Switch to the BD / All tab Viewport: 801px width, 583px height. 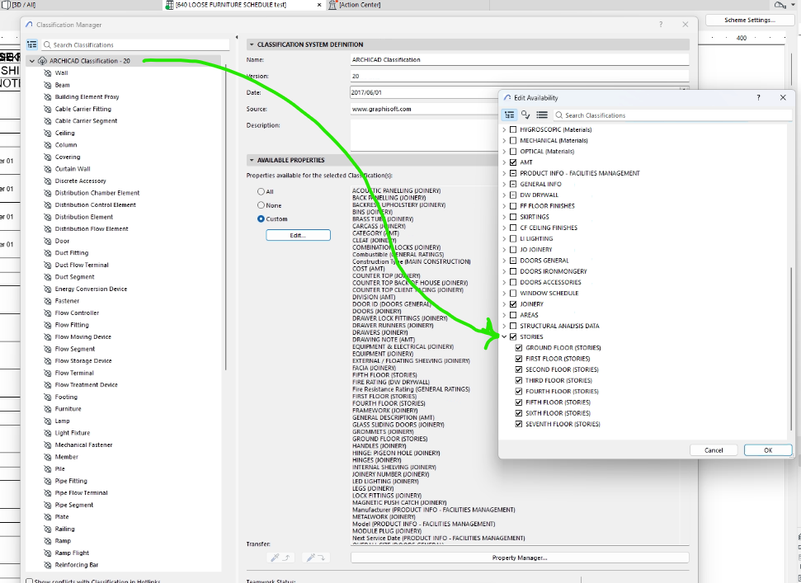[x=19, y=5]
